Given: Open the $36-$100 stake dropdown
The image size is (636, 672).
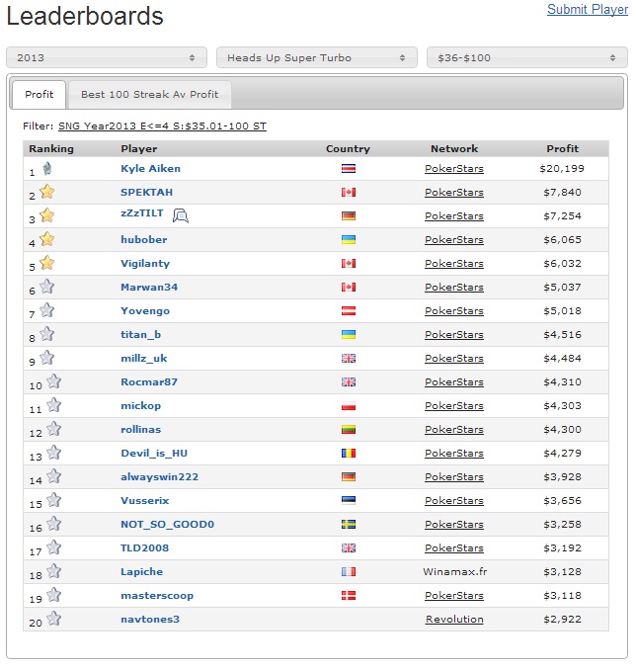Looking at the screenshot, I should [526, 58].
